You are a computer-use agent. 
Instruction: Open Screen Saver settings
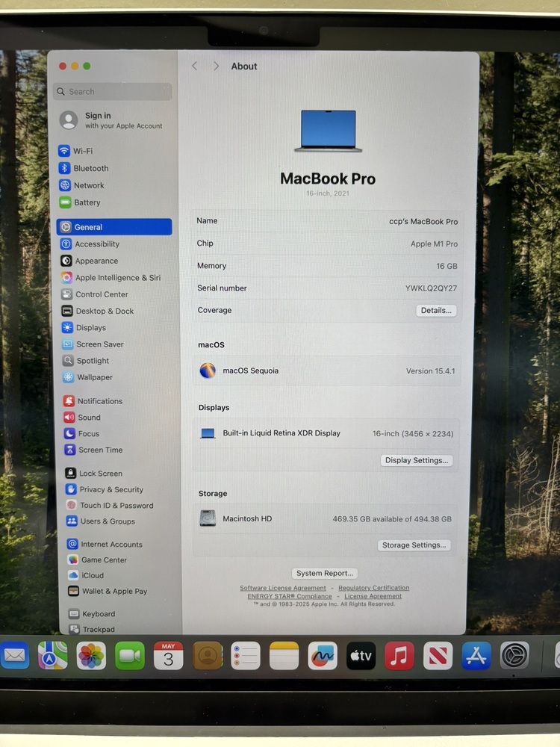coord(93,344)
